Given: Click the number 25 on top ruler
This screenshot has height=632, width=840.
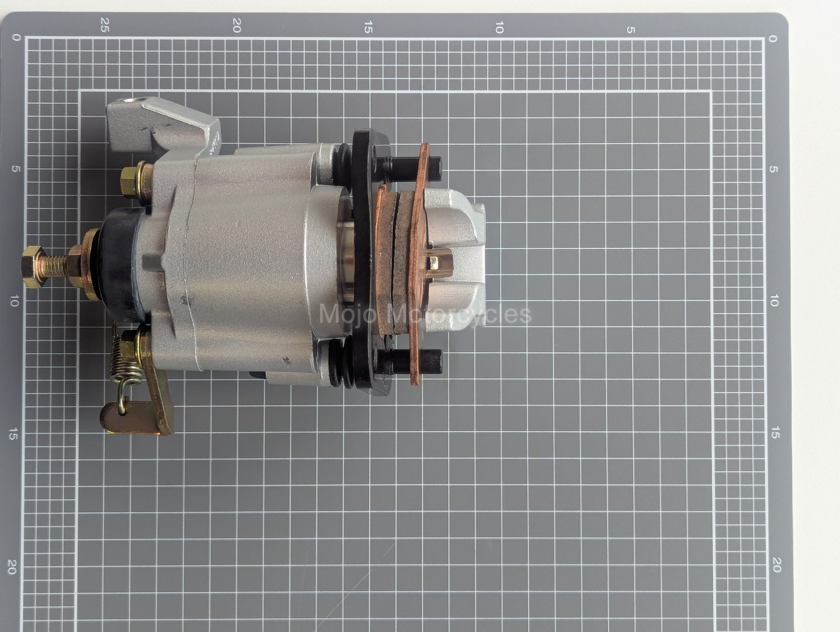Looking at the screenshot, I should [104, 25].
